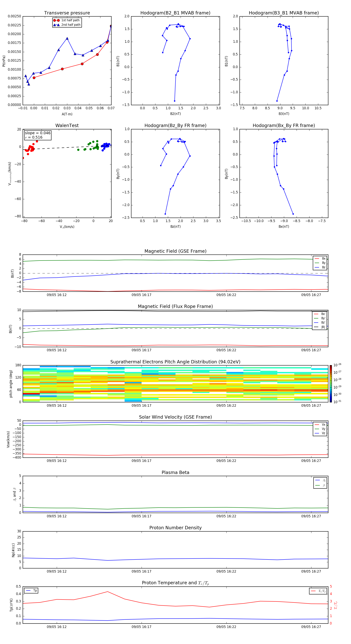The height and width of the screenshot is (644, 351).
Task: Click the 'β_p and β' y-axis label
Action: (14, 494)
